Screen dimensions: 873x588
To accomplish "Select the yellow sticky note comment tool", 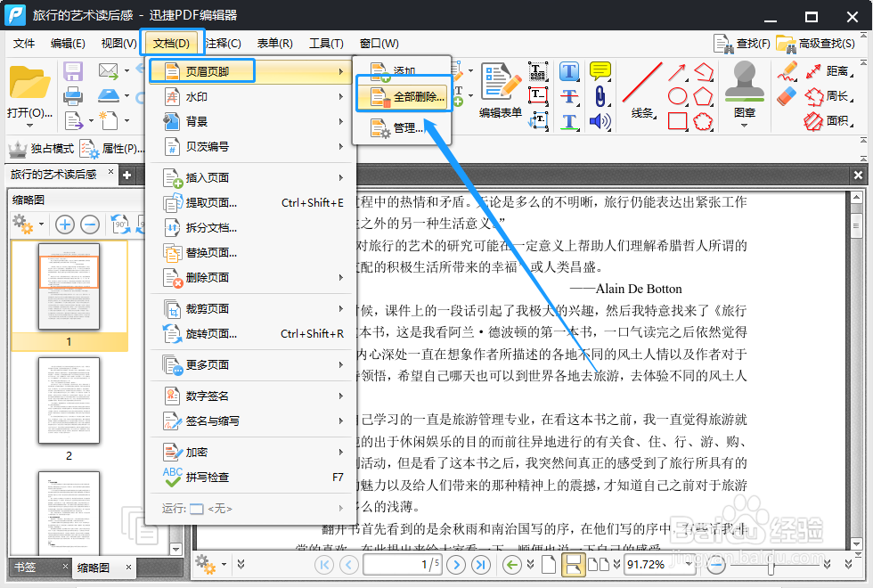I will [600, 71].
